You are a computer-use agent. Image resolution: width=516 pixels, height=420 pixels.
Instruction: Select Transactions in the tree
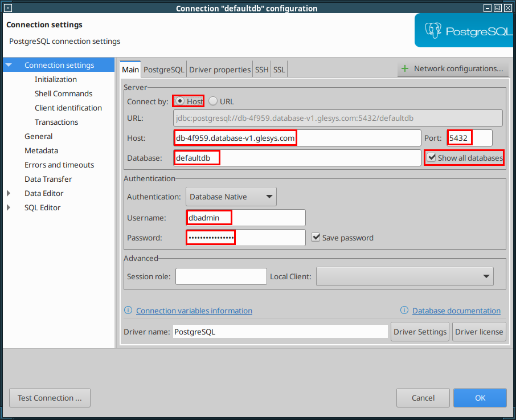56,122
